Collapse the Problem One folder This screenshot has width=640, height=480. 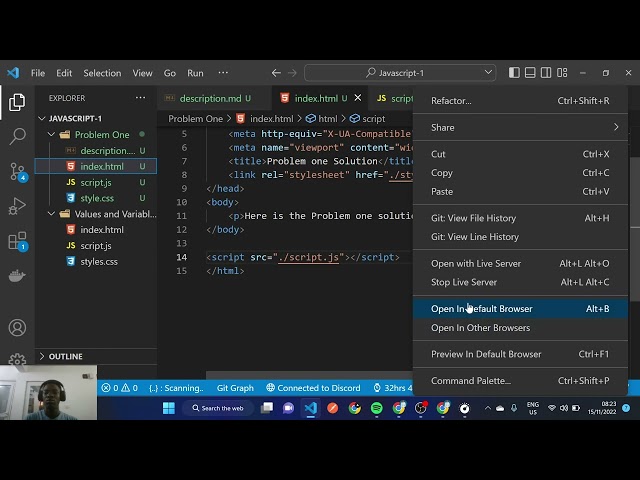(51, 134)
